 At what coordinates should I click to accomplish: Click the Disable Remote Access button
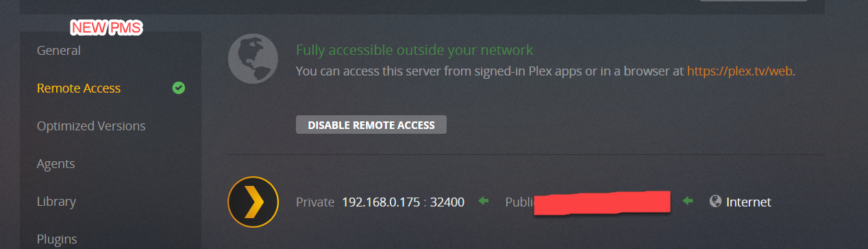(x=371, y=125)
